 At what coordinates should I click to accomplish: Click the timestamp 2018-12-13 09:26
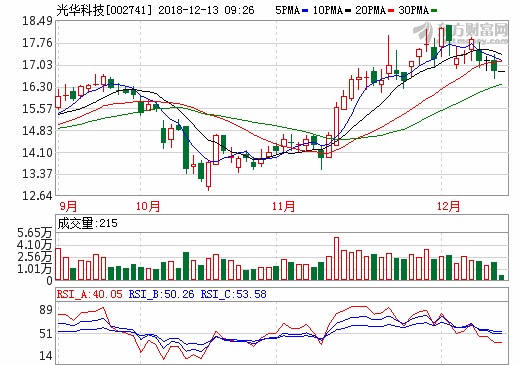(206, 10)
